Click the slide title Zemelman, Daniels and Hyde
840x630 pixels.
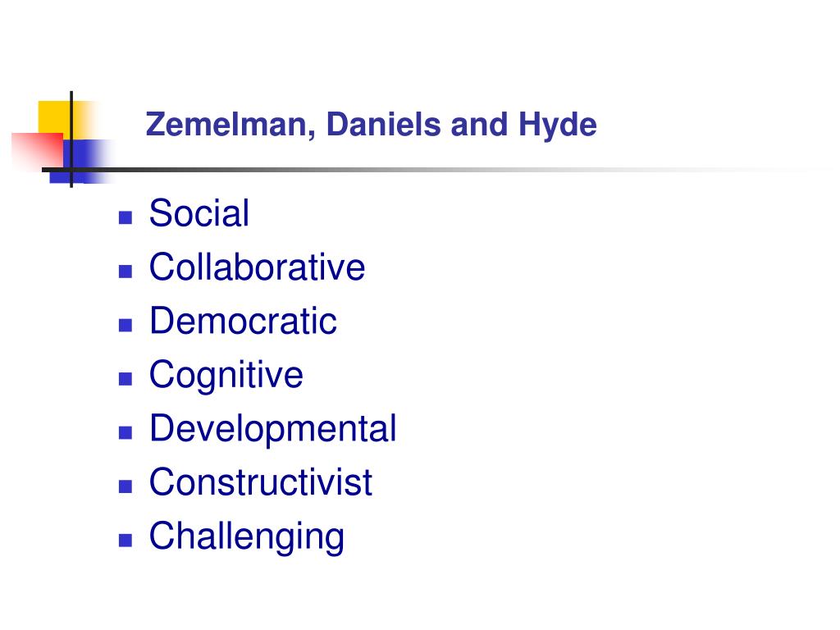pyautogui.click(x=371, y=125)
